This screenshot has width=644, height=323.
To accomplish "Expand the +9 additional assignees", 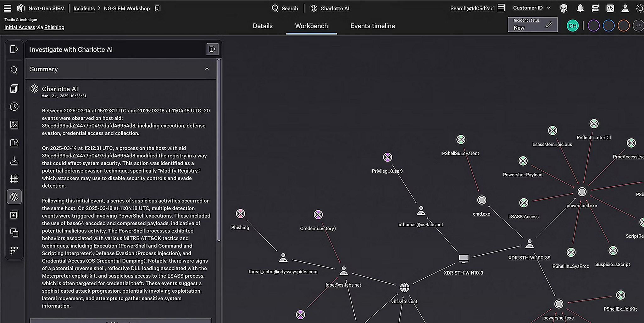I will coord(638,25).
